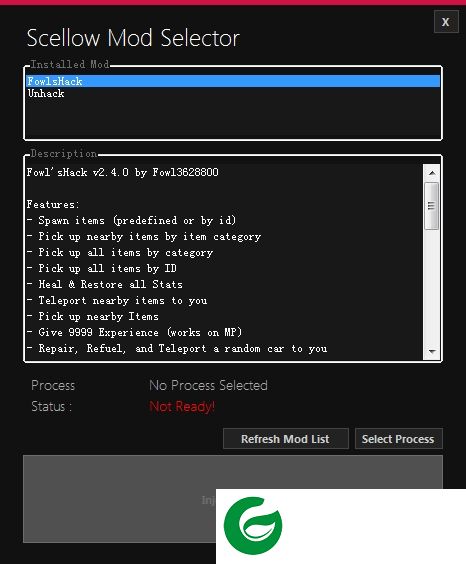This screenshot has width=466, height=564.
Task: Select FowlsHack in Installed Mod list
Action: point(233,81)
